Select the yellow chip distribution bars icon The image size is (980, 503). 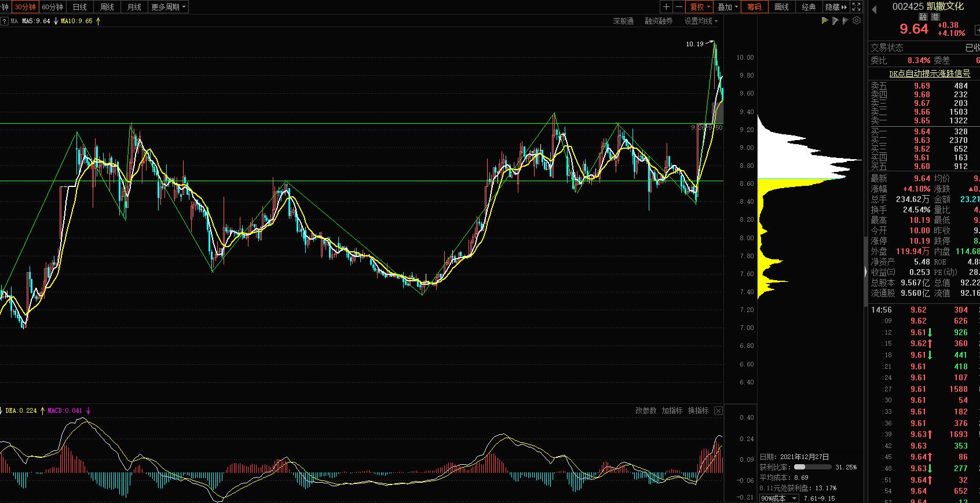point(825,21)
